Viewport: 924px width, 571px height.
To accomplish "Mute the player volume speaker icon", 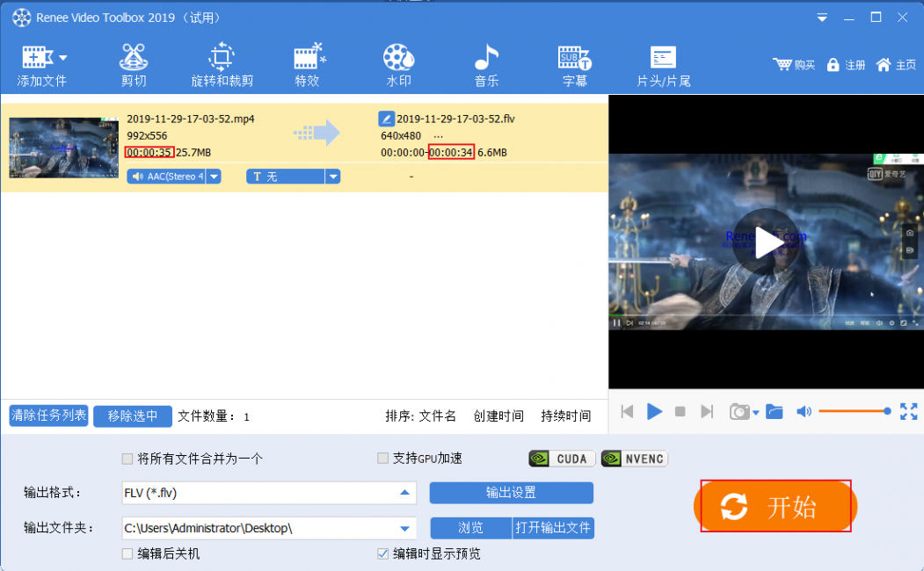I will point(804,411).
